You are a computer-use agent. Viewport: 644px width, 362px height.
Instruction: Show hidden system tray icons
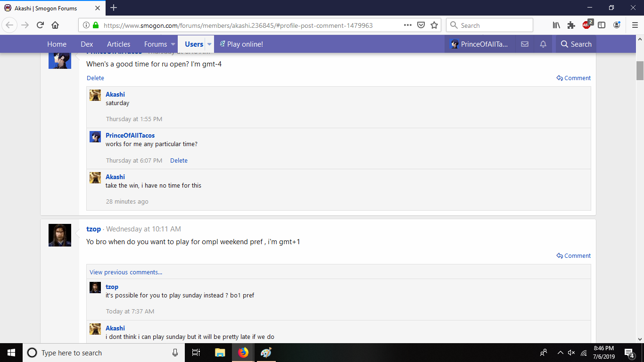tap(560, 353)
